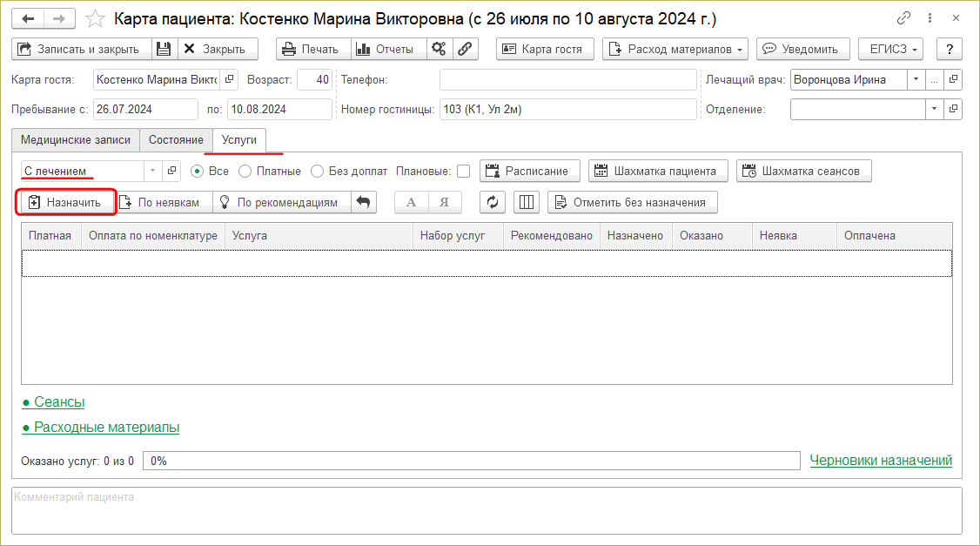Open the "Лечащий врач" dropdown list
The width and height of the screenshot is (980, 546).
pyautogui.click(x=915, y=80)
